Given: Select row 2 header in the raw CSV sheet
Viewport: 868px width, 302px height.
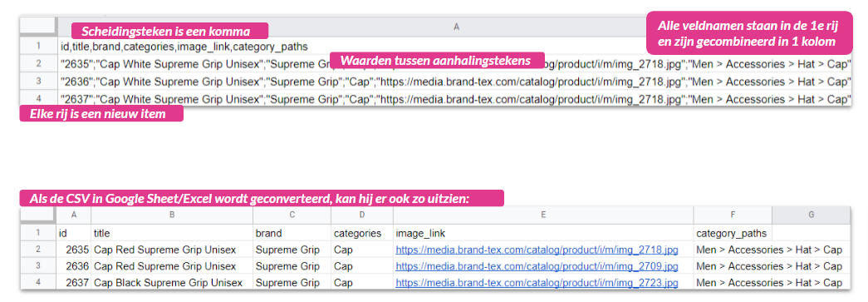Looking at the screenshot, I should pos(38,64).
